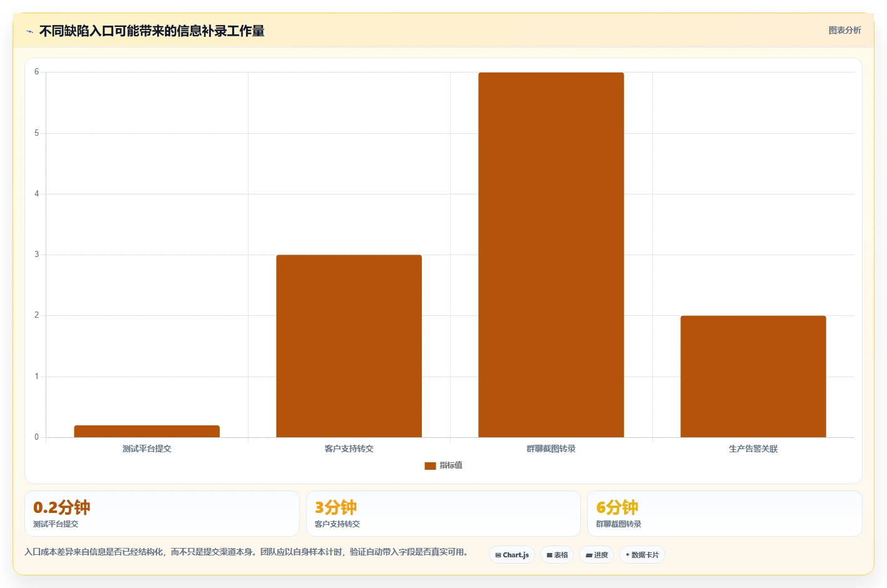Click the 客户支持转交 x-axis label
Image resolution: width=887 pixels, height=588 pixels.
coord(349,449)
